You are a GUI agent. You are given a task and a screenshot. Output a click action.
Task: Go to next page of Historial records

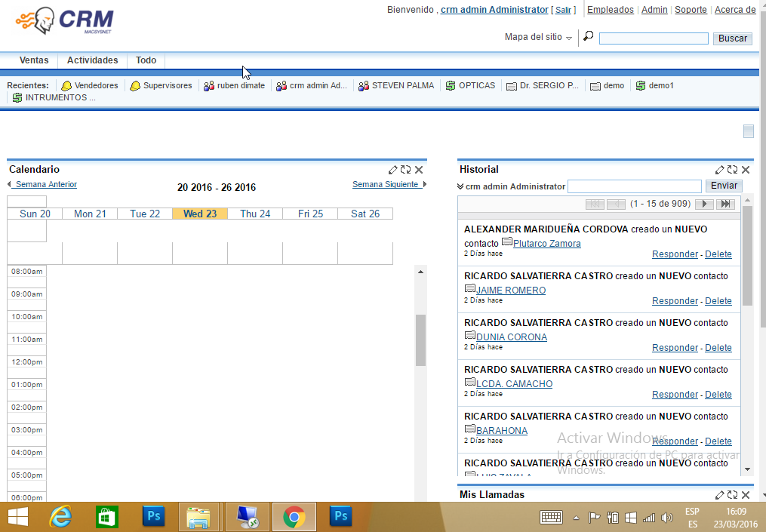tap(703, 204)
